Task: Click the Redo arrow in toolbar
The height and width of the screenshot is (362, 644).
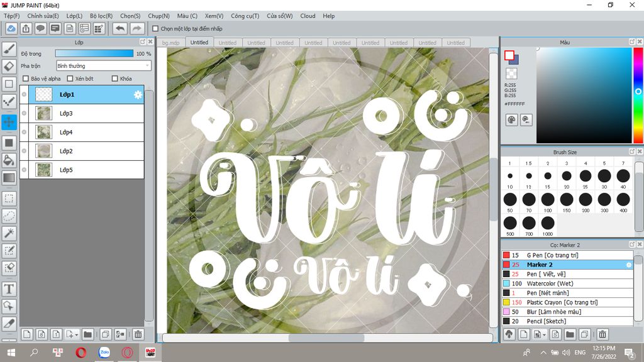Action: coord(137,28)
